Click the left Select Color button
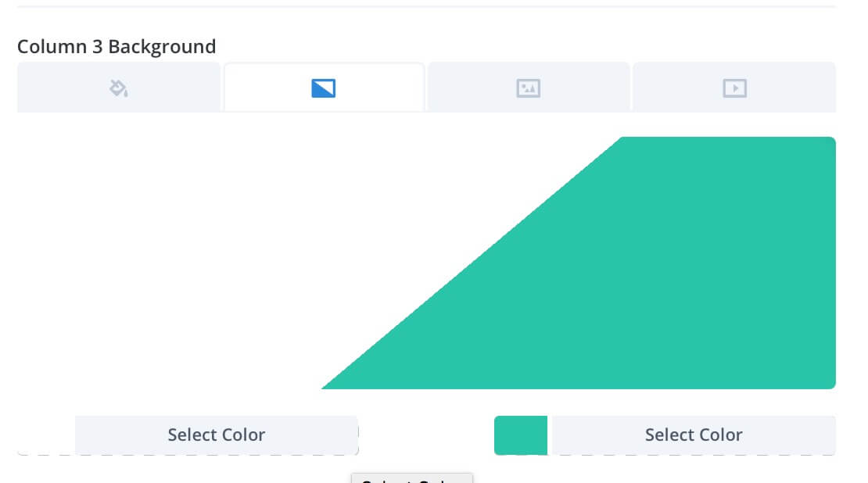 click(x=217, y=435)
